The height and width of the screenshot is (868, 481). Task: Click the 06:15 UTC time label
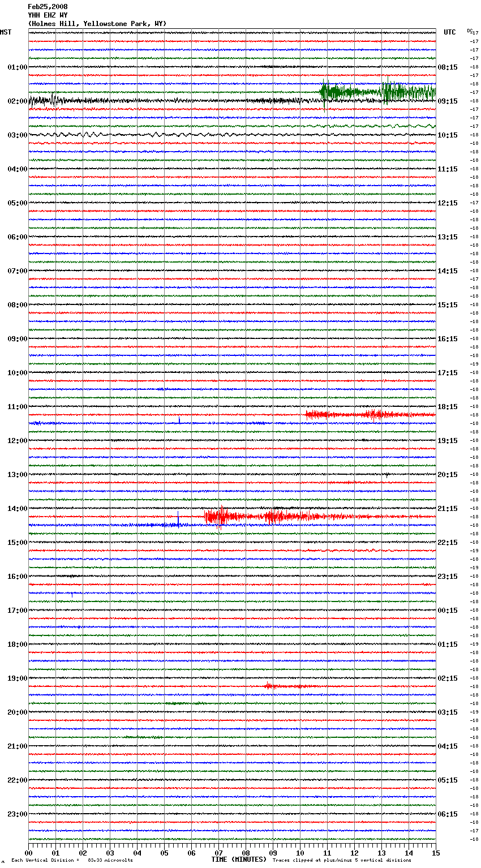[448, 814]
